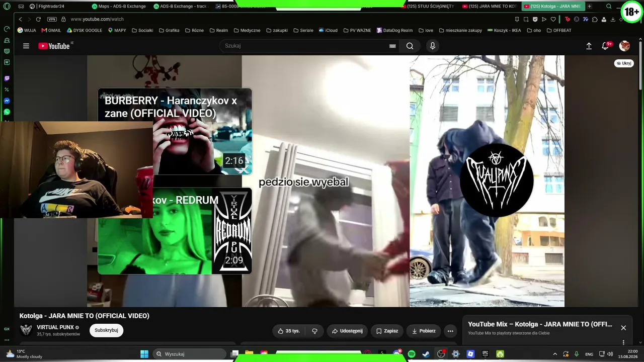Open BURBERRY - Haranczykov x zane video card
The height and width of the screenshot is (362, 644).
pyautogui.click(x=175, y=131)
